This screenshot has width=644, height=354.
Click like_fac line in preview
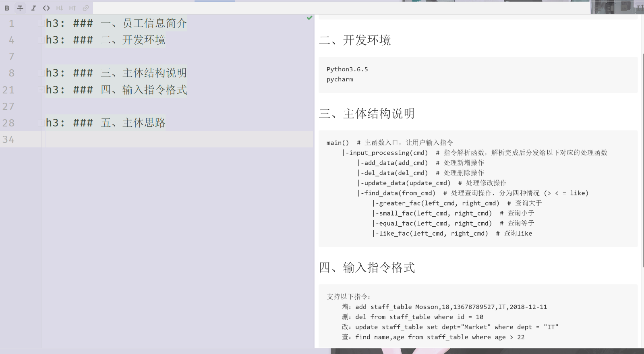tap(452, 233)
